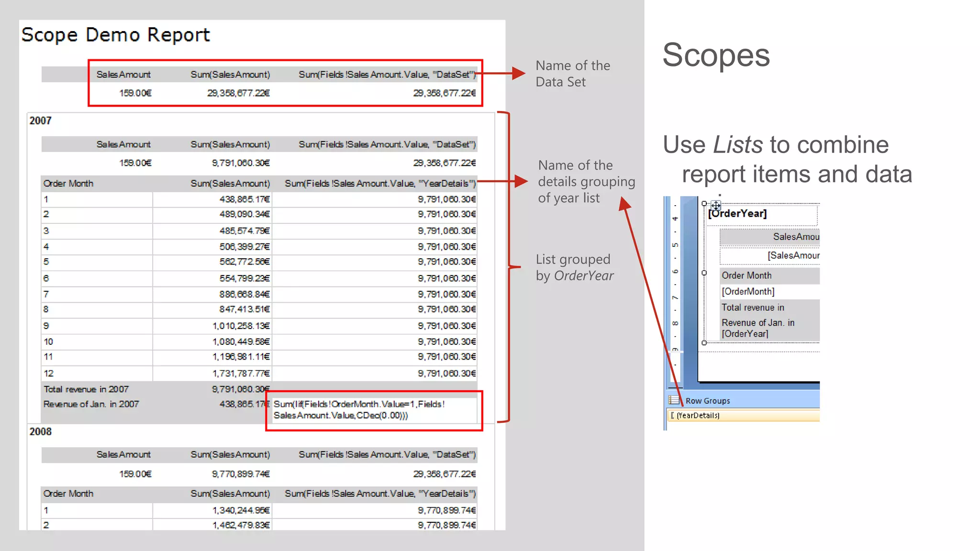
Task: Click the 9,770,899.74€ Sum(SalesAmount) value under 2008
Action: [x=241, y=474]
